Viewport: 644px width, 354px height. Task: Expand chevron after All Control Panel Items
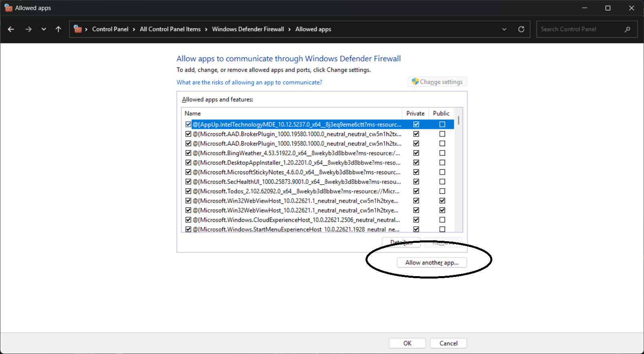[206, 29]
